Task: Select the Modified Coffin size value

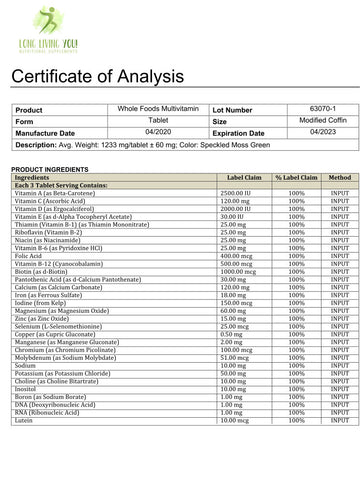Action: click(323, 120)
